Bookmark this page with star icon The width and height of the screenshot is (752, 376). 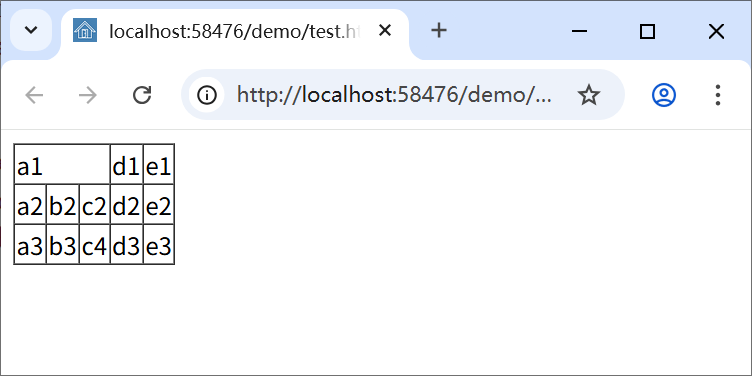(x=588, y=95)
